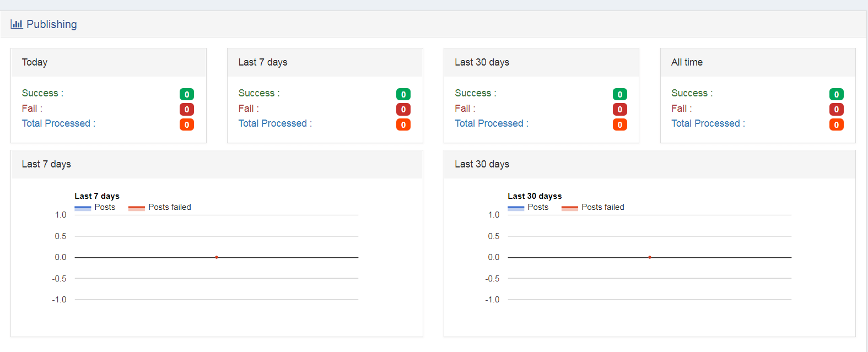Click the Last 30 days chart panel header
The image size is (868, 352).
pyautogui.click(x=650, y=164)
